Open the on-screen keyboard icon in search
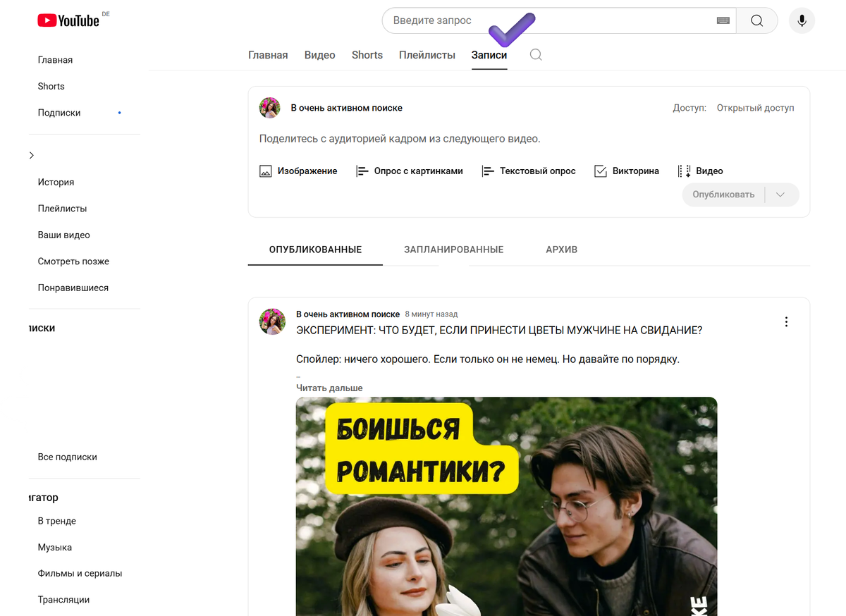Viewport: 846px width, 616px height. (x=723, y=20)
